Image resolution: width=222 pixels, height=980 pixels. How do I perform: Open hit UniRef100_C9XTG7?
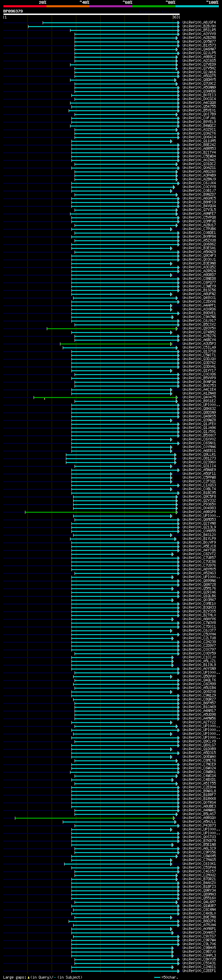point(199,936)
